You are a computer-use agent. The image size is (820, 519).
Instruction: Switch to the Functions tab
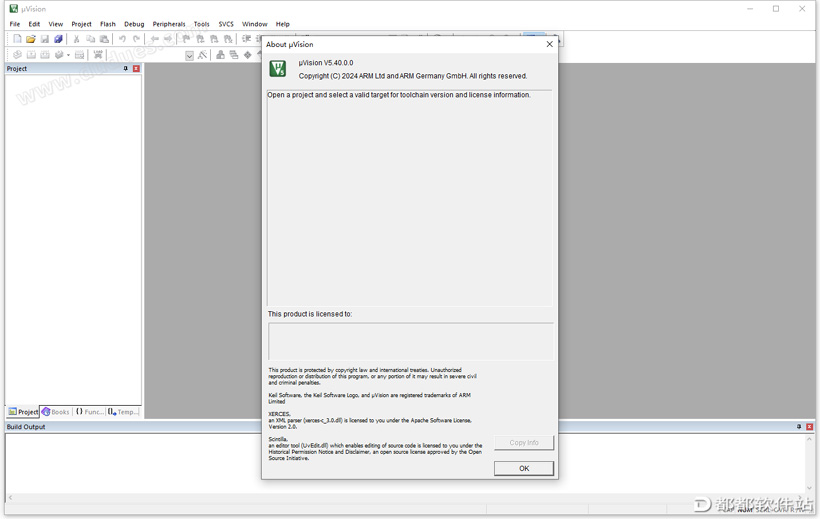[89, 412]
